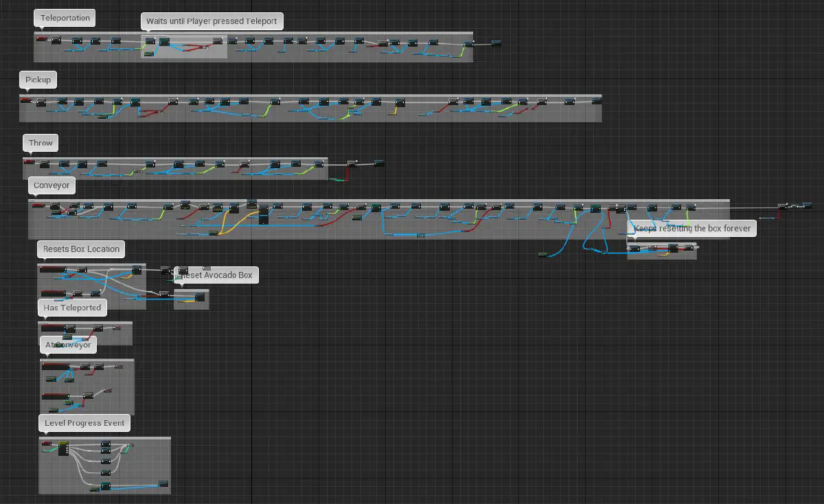Select red event node starting Conveyor row
824x504 pixels.
[x=38, y=205]
